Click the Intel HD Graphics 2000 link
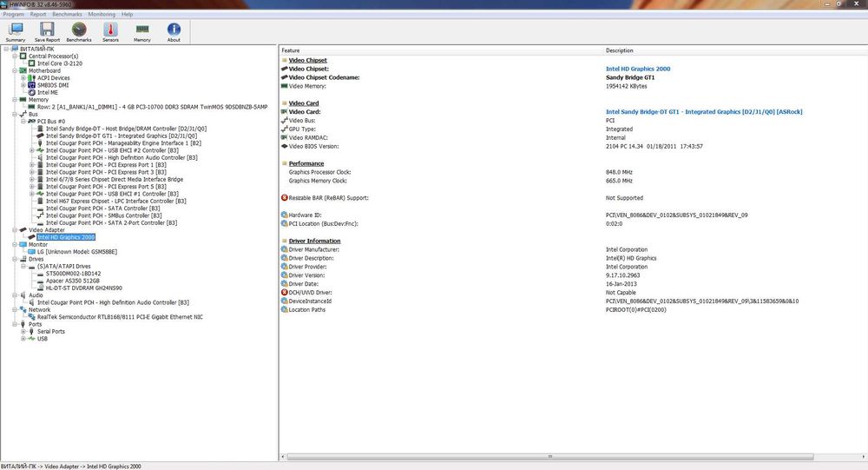Viewport: 868px width, 470px height. tap(638, 69)
